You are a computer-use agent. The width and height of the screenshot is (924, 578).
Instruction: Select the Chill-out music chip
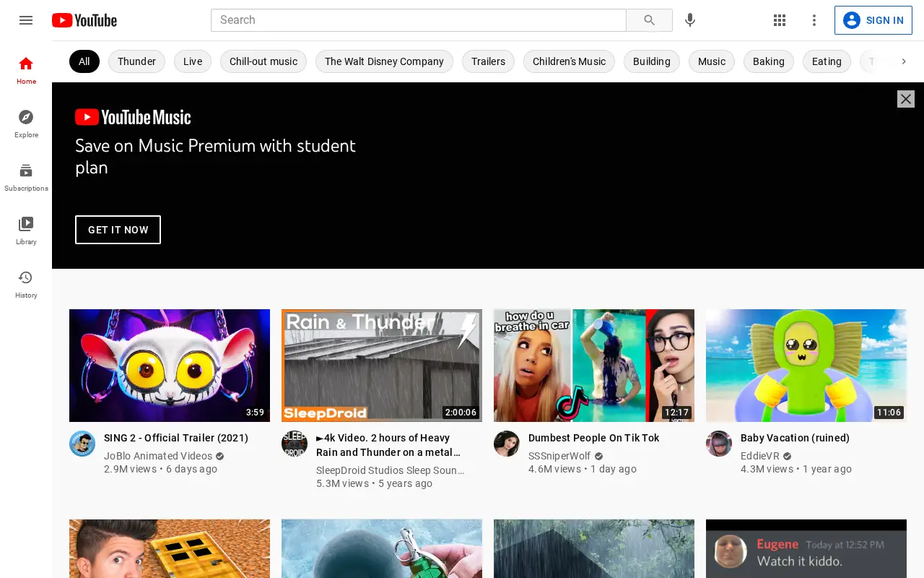tap(263, 61)
